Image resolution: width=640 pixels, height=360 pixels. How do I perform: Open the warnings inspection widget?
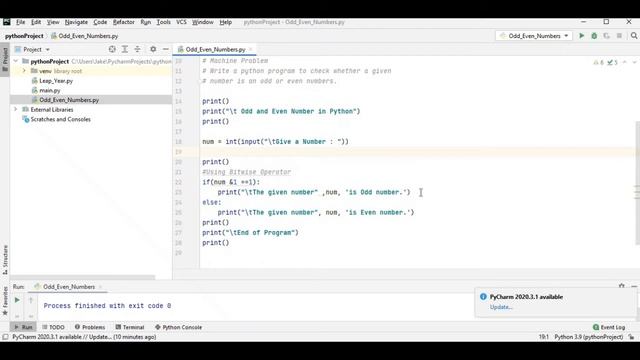click(607, 62)
